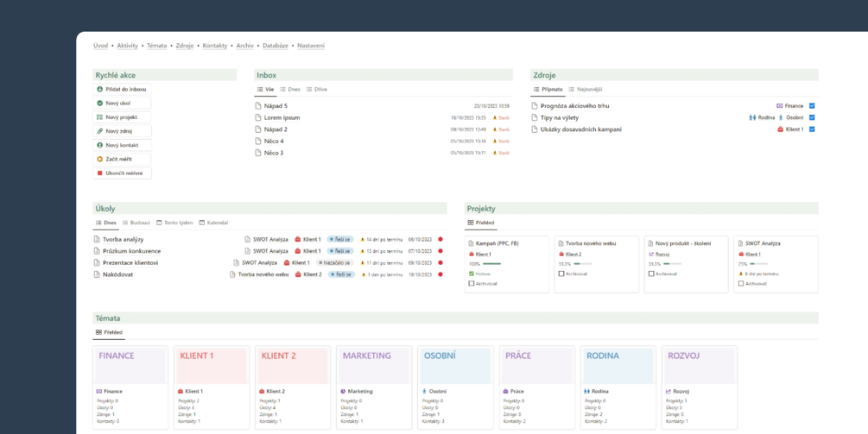
Task: Uncheck the Hotovo checkbox on Kampaň card
Action: tap(471, 274)
